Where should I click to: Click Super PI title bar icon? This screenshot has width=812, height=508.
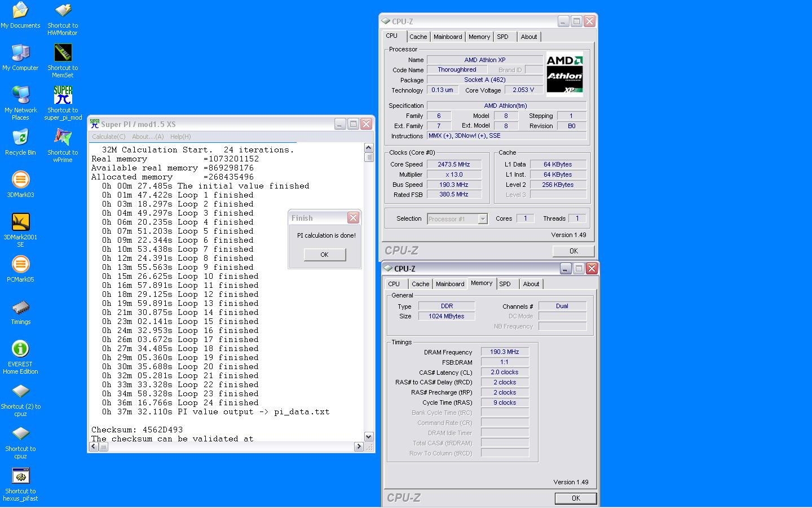(95, 124)
